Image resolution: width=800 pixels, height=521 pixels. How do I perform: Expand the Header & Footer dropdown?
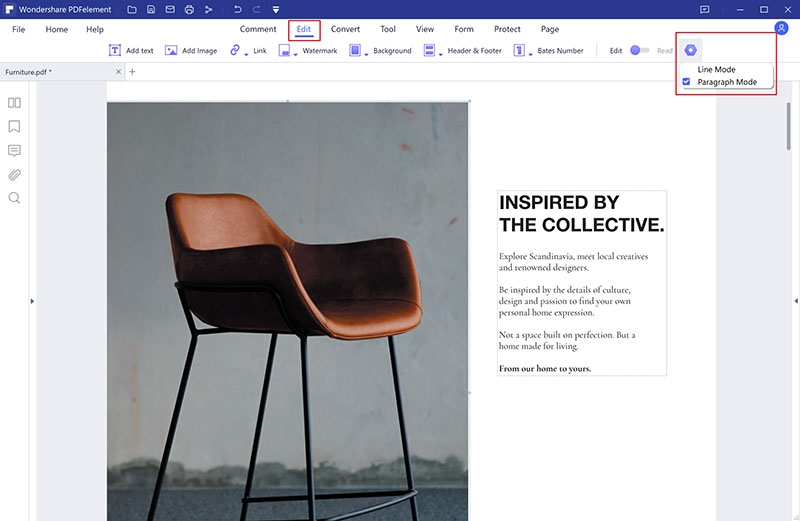click(441, 54)
